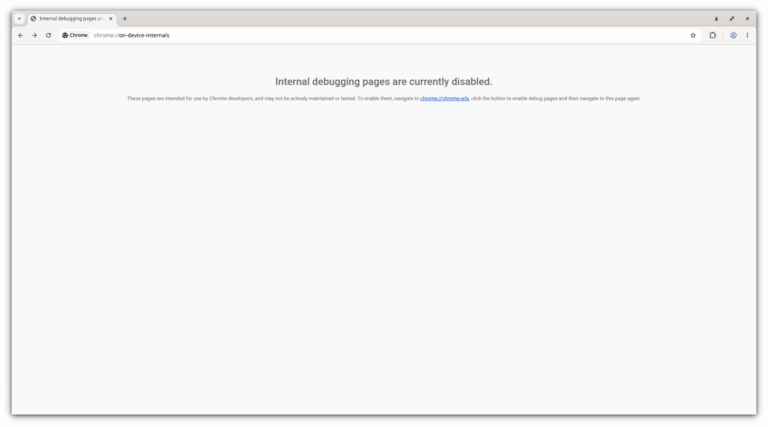Click the globe favicon on the tab
768x427 pixels.
tap(33, 19)
